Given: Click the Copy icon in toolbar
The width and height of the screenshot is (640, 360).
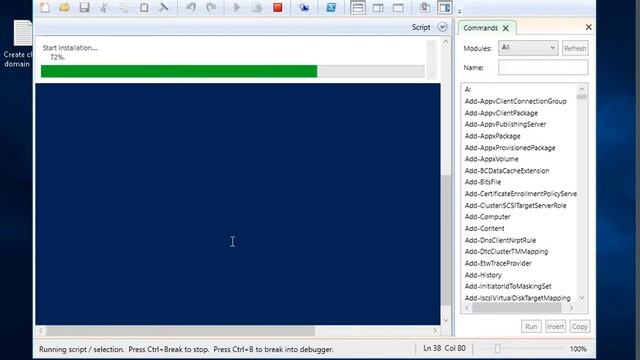Looking at the screenshot, I should click(x=124, y=7).
